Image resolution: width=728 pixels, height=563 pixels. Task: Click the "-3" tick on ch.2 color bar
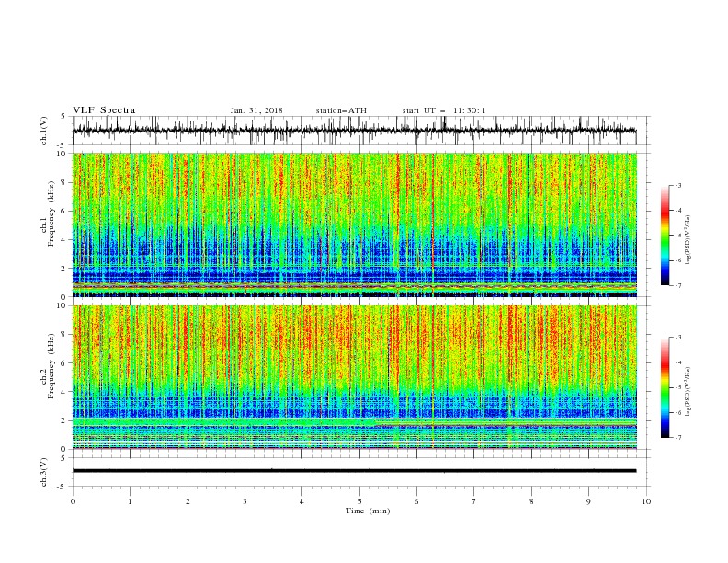(677, 338)
